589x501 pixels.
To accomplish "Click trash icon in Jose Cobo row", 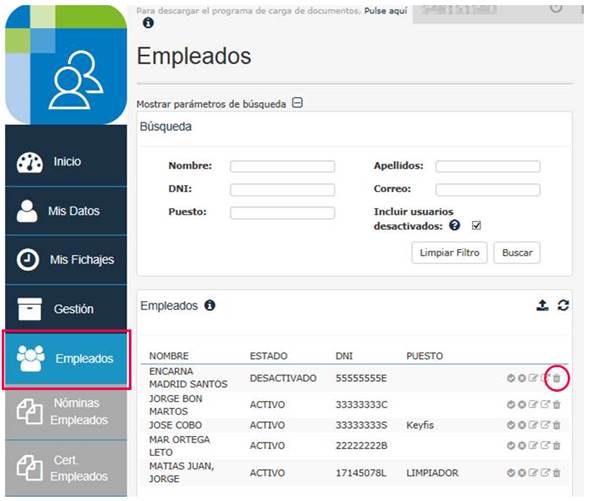I will tap(557, 425).
